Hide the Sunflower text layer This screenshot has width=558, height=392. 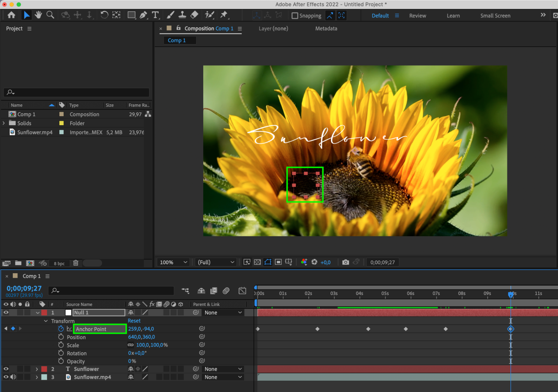tap(6, 369)
